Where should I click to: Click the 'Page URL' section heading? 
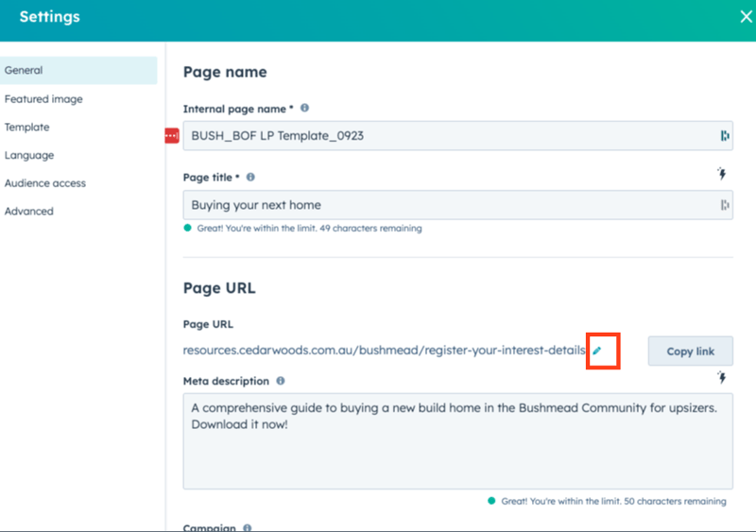tap(219, 288)
